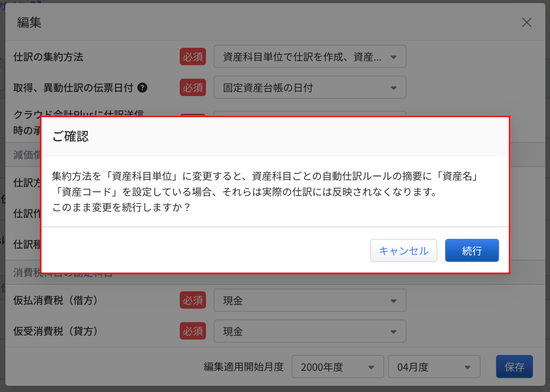Click the ご確認 dialog title
Viewport: 550px width, 392px height.
point(71,136)
